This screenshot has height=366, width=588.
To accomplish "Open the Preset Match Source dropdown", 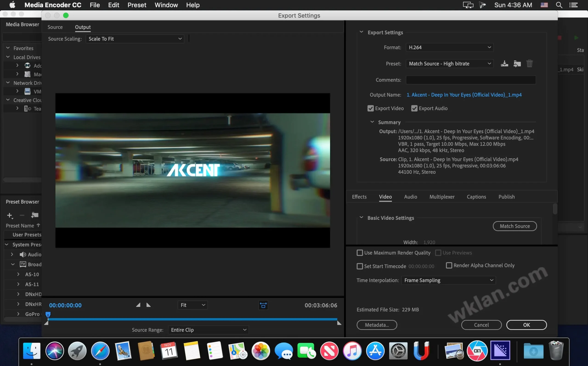I will tap(448, 64).
